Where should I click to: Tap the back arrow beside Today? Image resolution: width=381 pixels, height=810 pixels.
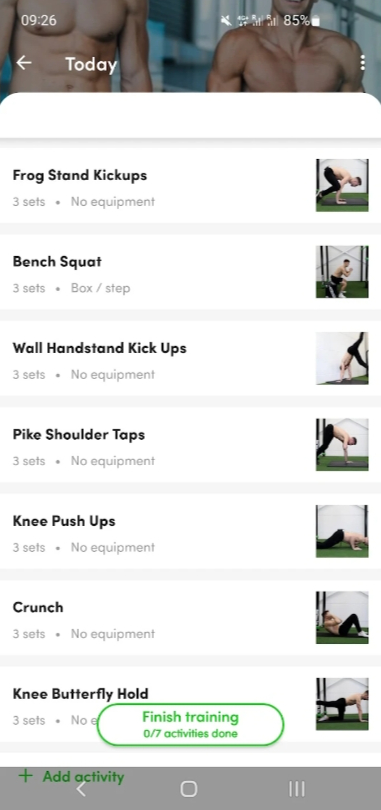click(x=24, y=63)
